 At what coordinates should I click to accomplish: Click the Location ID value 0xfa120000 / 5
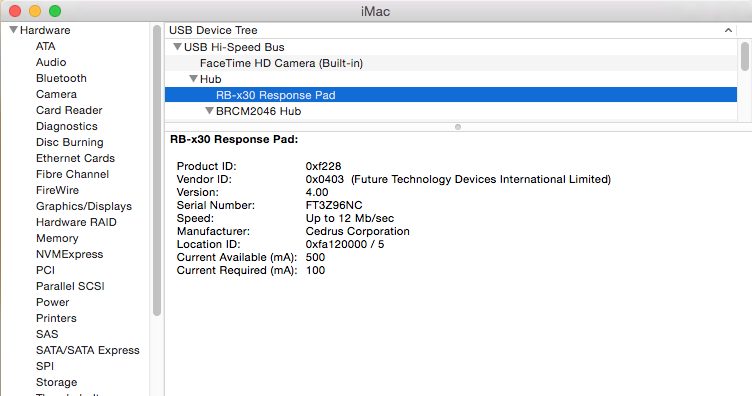click(345, 244)
